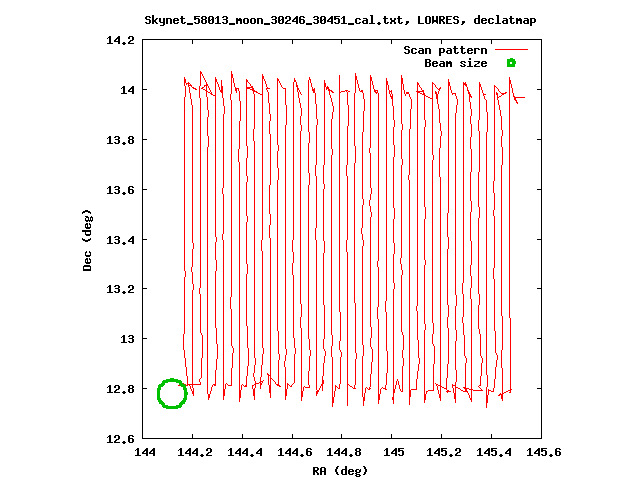The width and height of the screenshot is (640, 480).
Task: Click the y-axis tick value 13.4
Action: 120,240
